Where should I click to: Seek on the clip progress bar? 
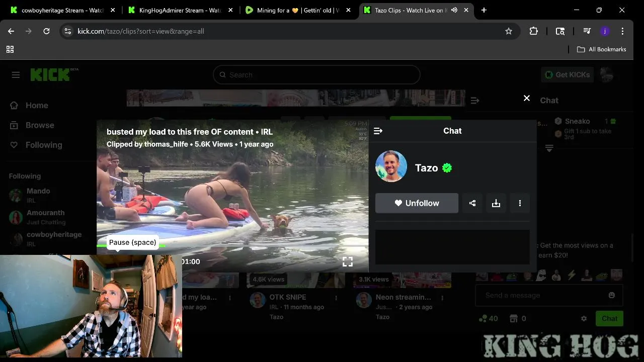coord(232,246)
